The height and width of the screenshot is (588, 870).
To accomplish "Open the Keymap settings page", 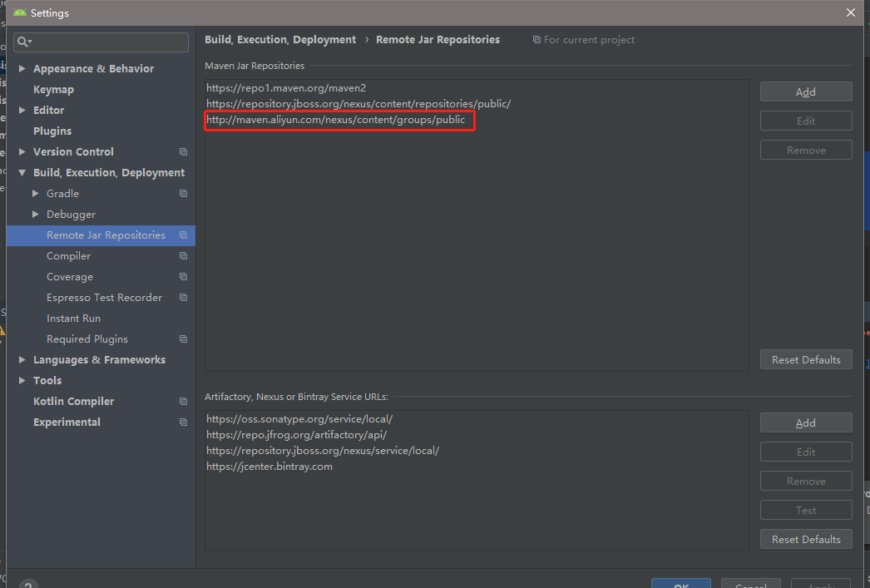I will 53,89.
